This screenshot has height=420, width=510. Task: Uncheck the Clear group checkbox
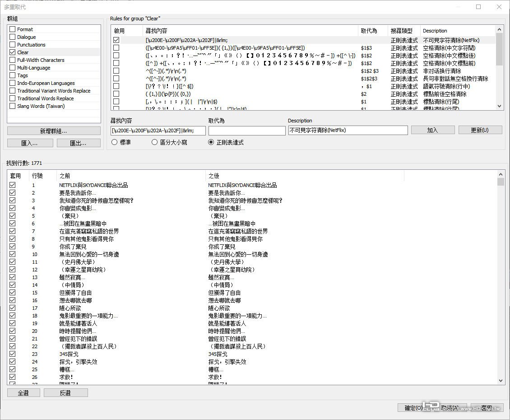click(x=12, y=52)
